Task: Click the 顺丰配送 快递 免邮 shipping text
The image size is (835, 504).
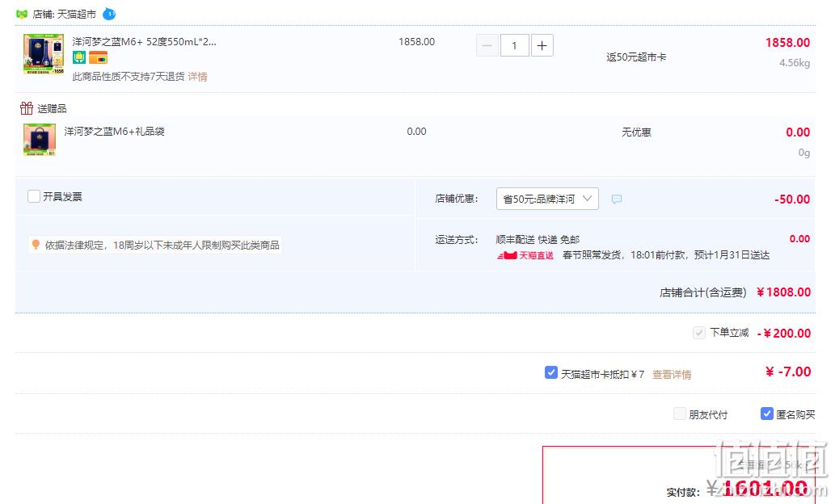Action: 538,240
